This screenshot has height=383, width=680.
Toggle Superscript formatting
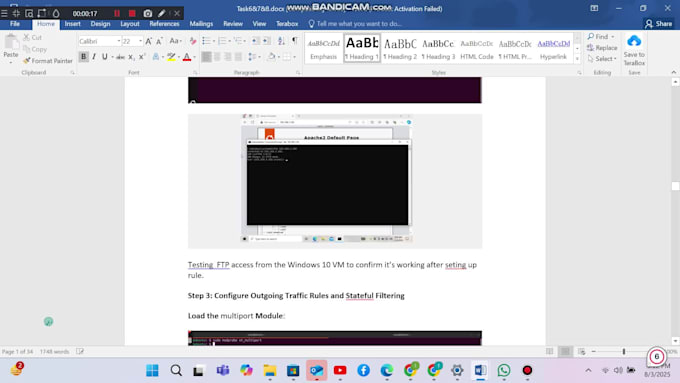[142, 57]
